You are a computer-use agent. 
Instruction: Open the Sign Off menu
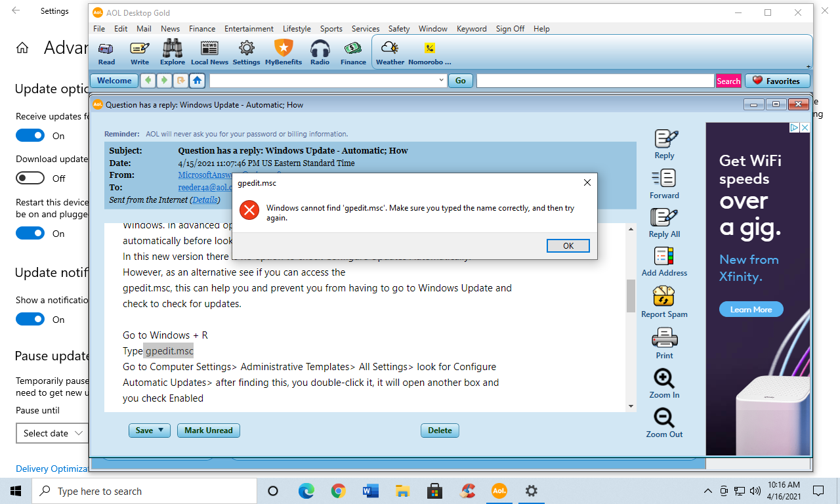[x=510, y=29]
